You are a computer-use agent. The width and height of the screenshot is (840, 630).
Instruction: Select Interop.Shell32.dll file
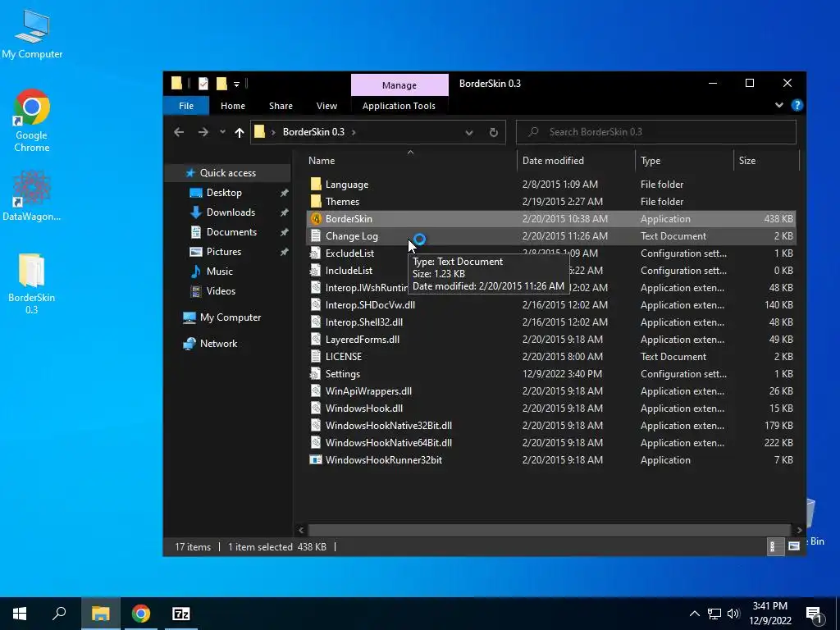point(550,322)
